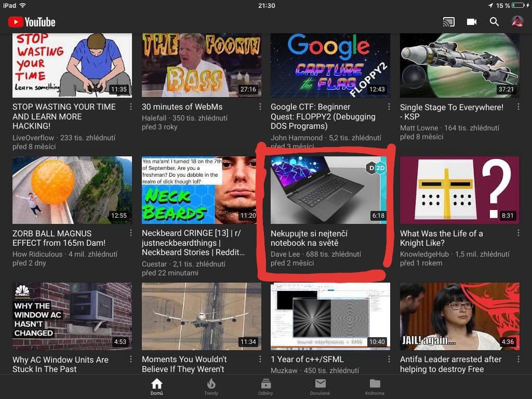Play the knight helmet question mark thumbnail
The image size is (532, 399).
click(460, 190)
